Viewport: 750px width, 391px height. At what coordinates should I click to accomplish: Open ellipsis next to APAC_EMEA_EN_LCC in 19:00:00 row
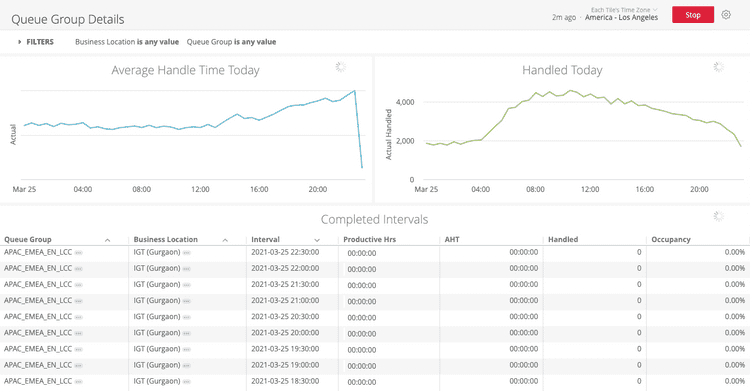point(78,366)
